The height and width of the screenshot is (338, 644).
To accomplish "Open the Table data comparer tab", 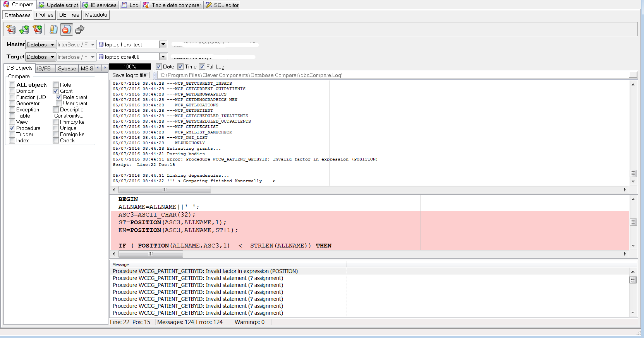I will (x=172, y=5).
